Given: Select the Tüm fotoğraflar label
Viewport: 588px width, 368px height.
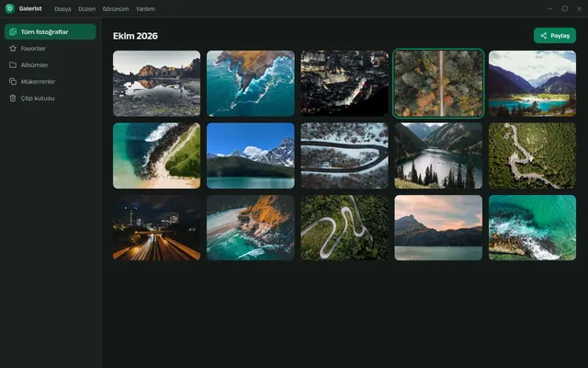Looking at the screenshot, I should (x=44, y=32).
